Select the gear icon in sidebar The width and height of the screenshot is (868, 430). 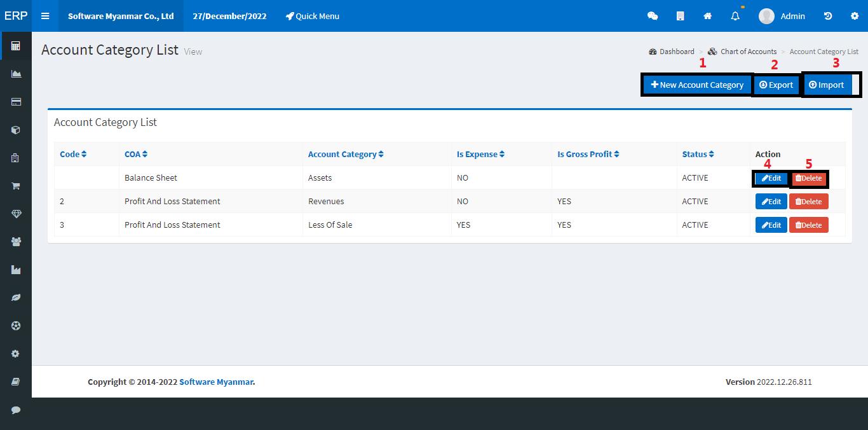tap(16, 354)
